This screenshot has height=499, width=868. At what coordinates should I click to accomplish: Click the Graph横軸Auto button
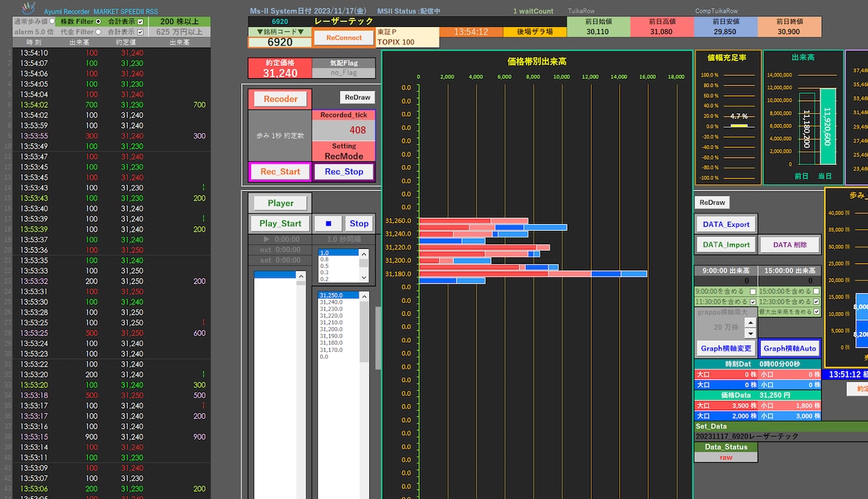click(x=790, y=348)
